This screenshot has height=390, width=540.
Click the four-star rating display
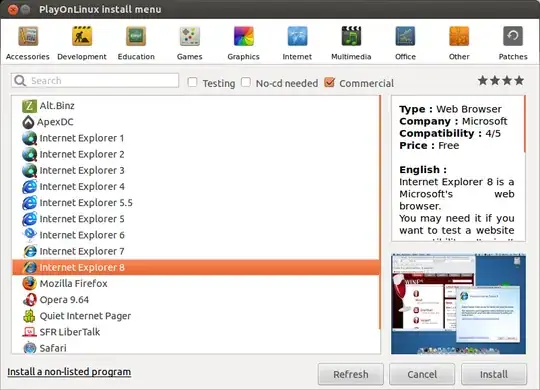(x=501, y=81)
